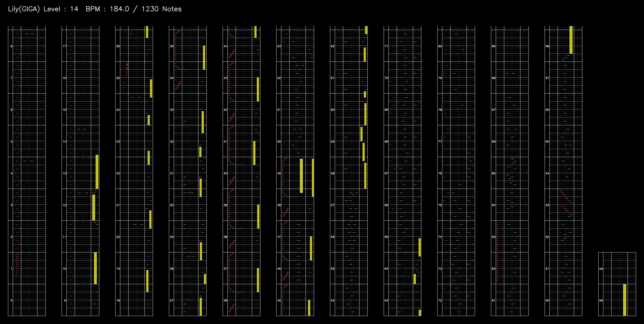The width and height of the screenshot is (644, 324).
Task: Select measure number 40 label
Action: tap(225, 173)
